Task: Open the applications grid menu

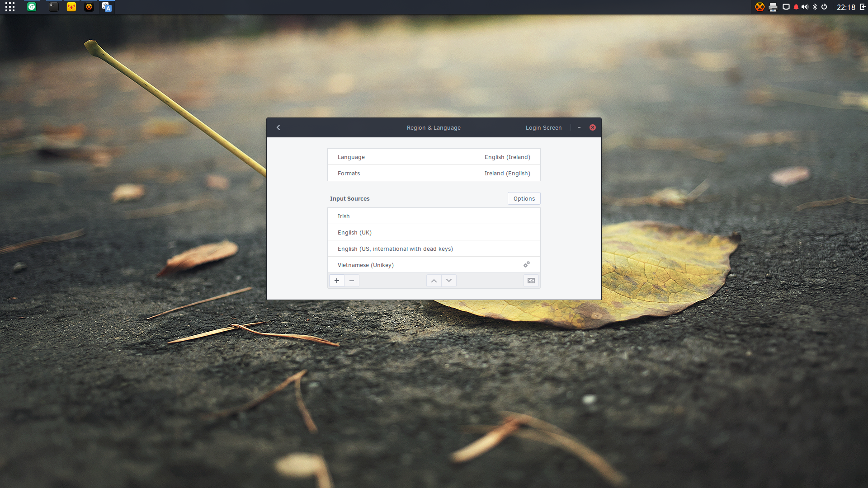Action: [10, 7]
